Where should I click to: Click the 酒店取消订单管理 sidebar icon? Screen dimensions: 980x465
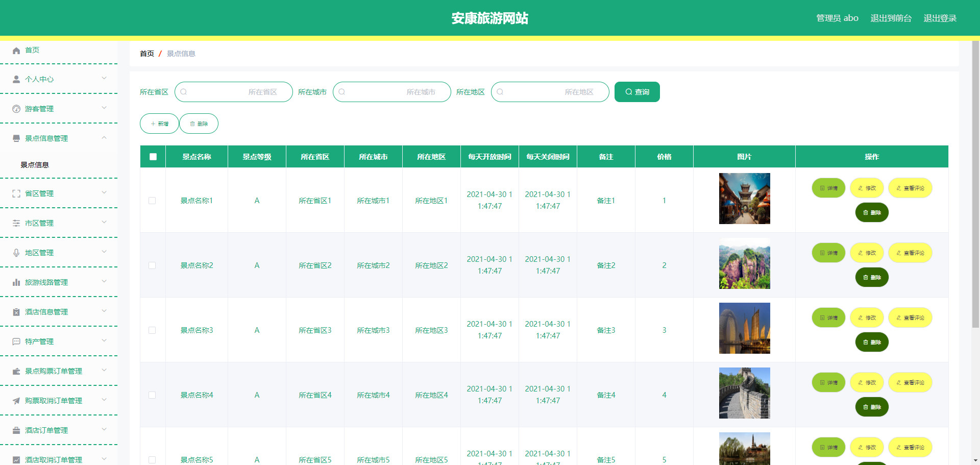click(16, 460)
